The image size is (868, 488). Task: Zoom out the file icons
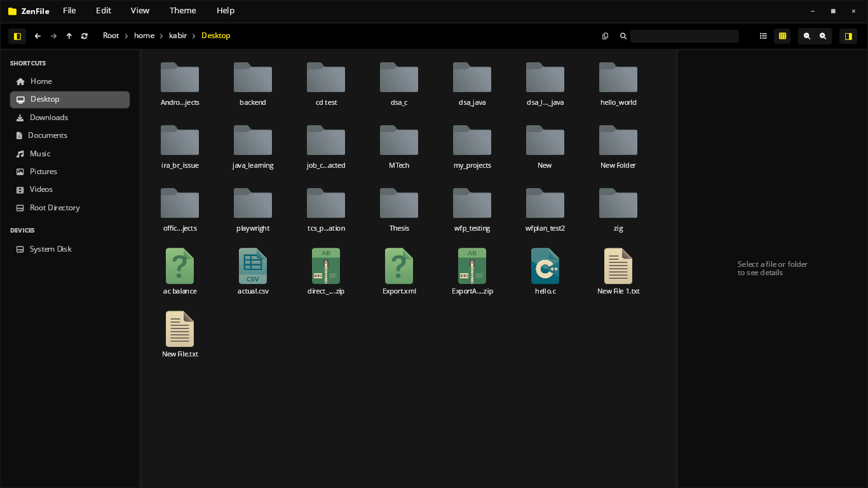point(807,36)
